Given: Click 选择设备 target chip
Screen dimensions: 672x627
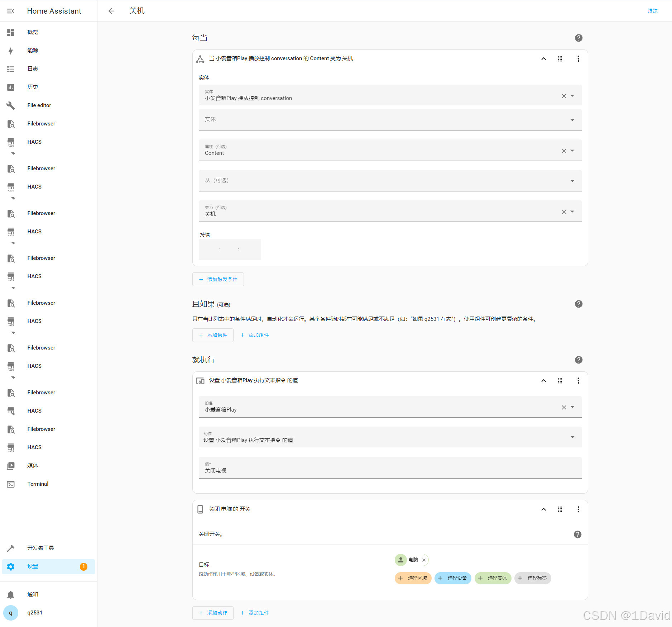Looking at the screenshot, I should click(453, 578).
